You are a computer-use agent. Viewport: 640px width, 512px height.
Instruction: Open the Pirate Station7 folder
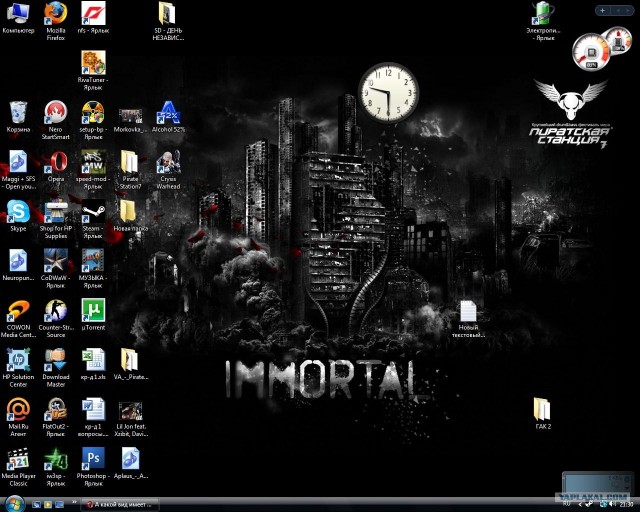coord(130,170)
